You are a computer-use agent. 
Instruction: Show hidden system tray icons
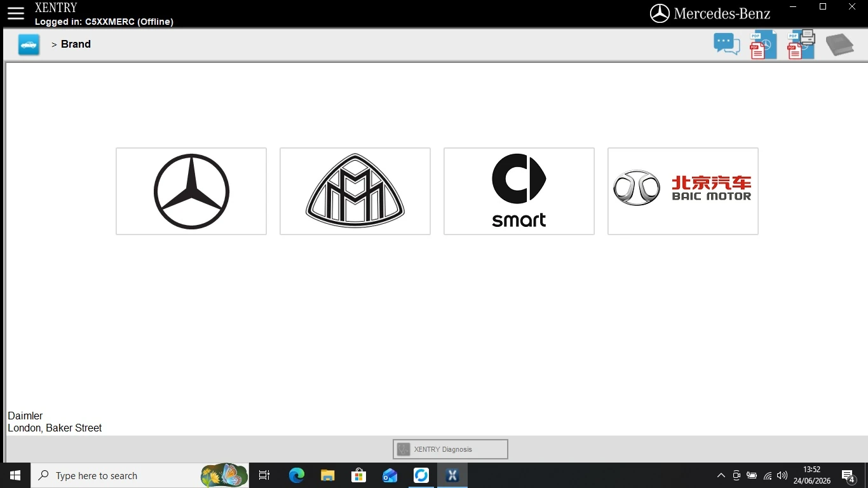(721, 475)
